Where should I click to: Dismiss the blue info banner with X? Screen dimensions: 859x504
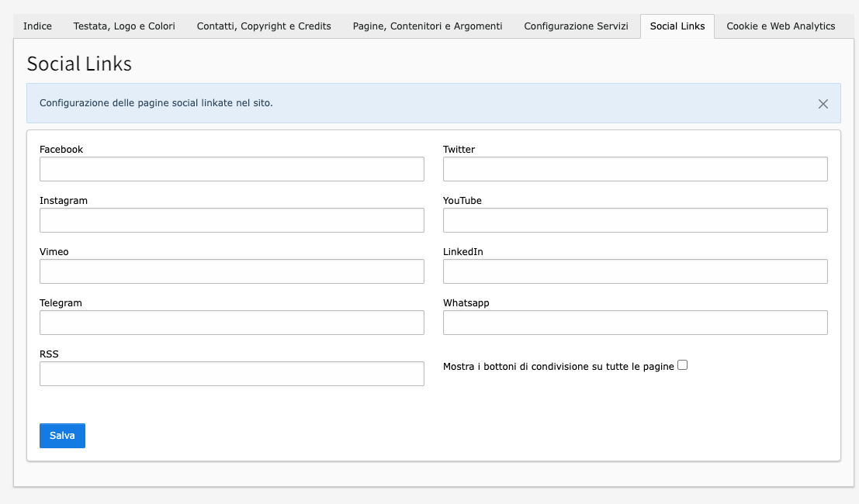[x=823, y=104]
